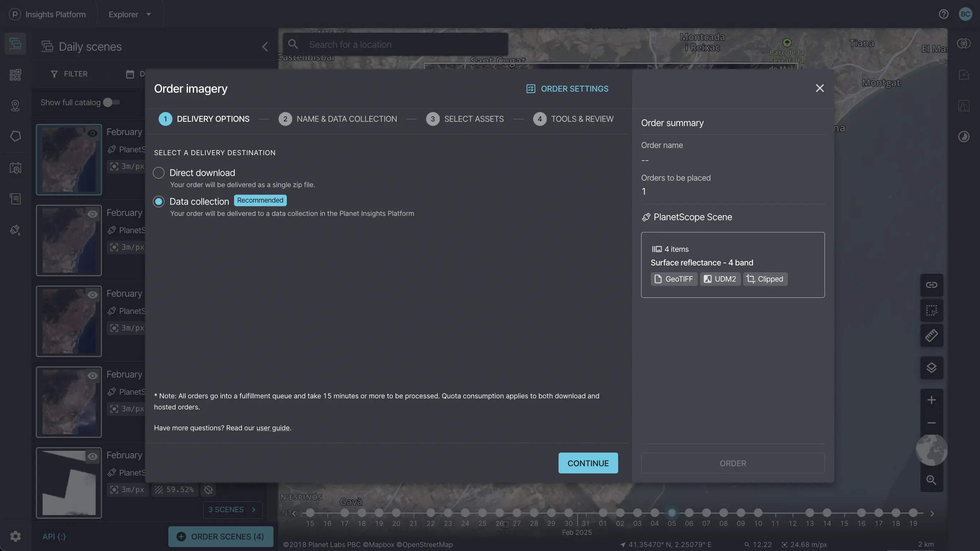Collapse the Daily scenes panel
Image resolution: width=980 pixels, height=551 pixels.
265,46
